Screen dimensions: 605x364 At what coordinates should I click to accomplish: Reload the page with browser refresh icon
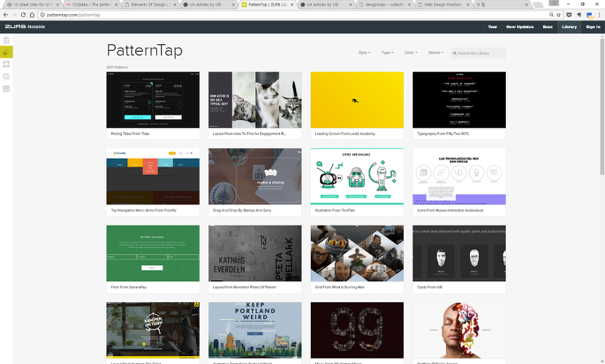click(x=23, y=14)
